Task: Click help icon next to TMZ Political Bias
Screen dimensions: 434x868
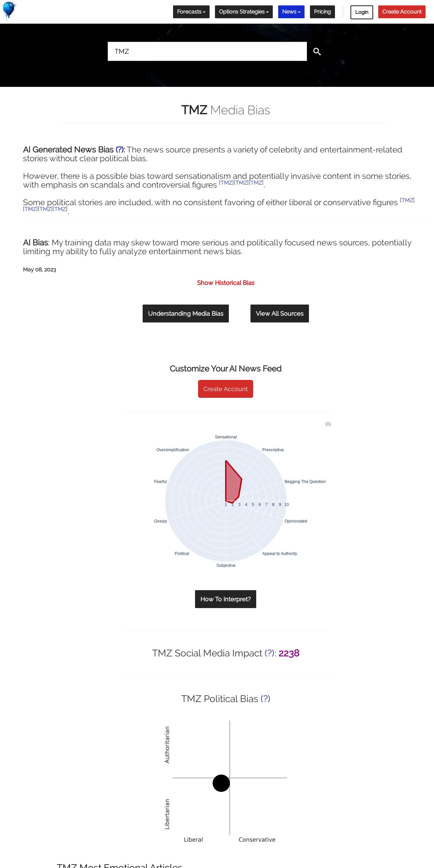Action: [265, 699]
